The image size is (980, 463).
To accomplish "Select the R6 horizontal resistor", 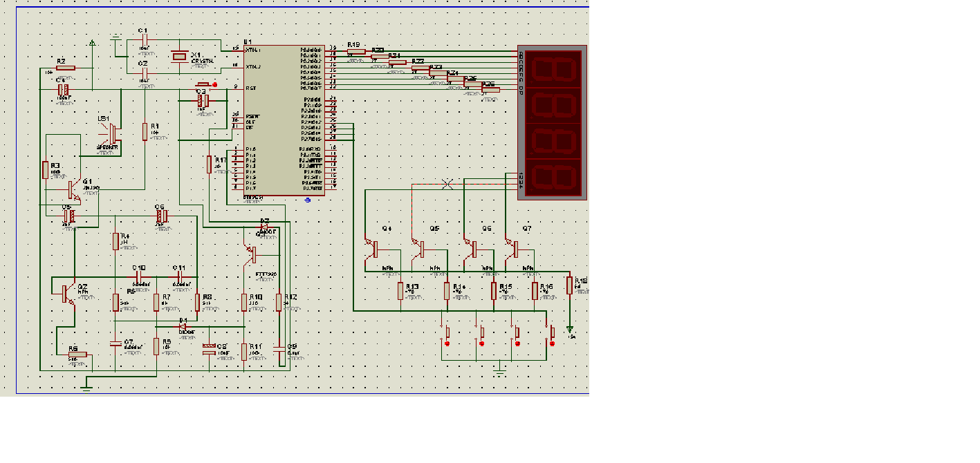I will (77, 355).
